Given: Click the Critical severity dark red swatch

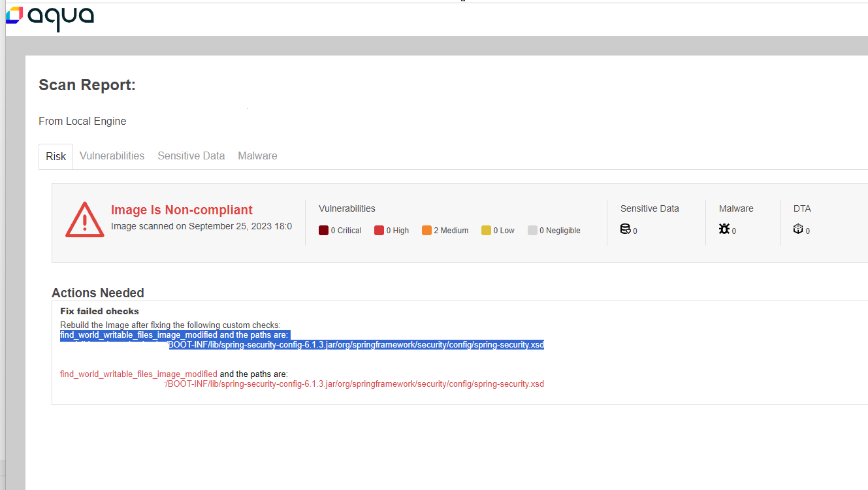Looking at the screenshot, I should 323,230.
